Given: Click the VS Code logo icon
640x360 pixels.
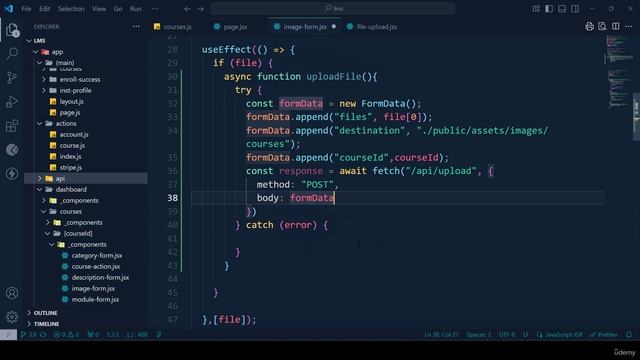Looking at the screenshot, I should [9, 9].
